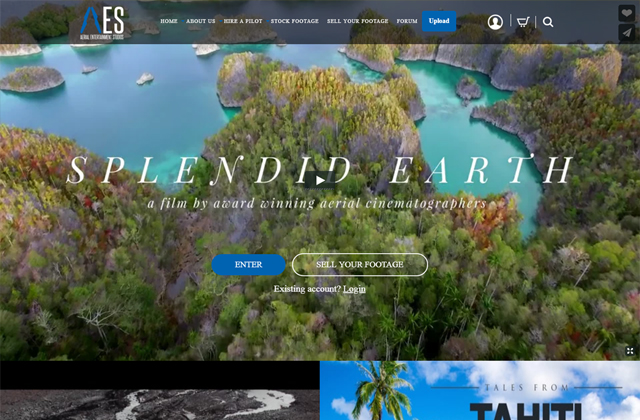This screenshot has width=640, height=420.
Task: Play the Splendid Earth video
Action: (320, 180)
